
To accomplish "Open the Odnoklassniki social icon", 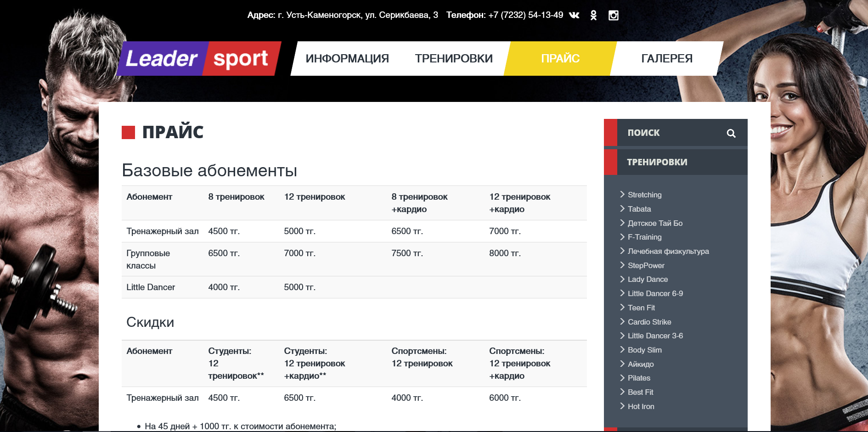I will point(593,15).
